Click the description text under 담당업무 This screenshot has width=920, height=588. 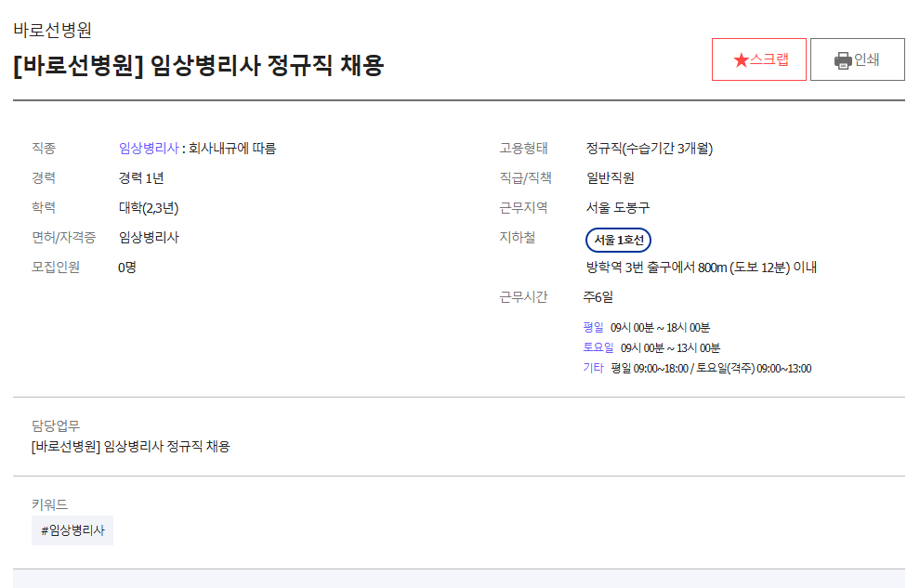(130, 446)
